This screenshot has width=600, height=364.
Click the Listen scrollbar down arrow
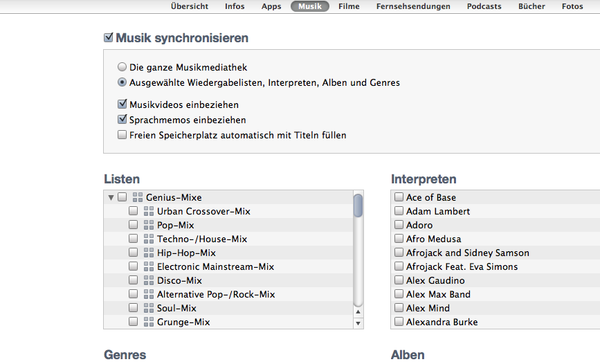click(x=358, y=323)
